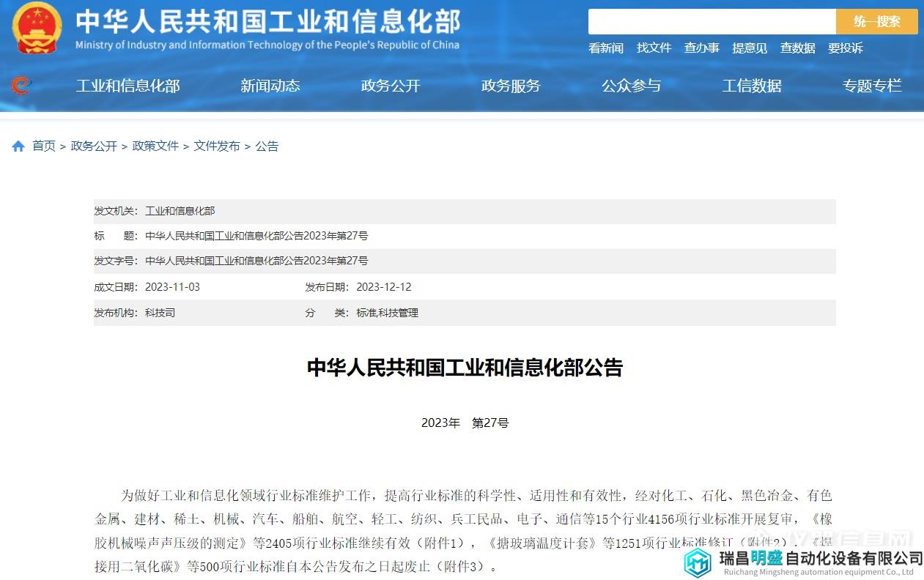
Task: Open the 找文件 document finder shortcut
Action: pos(654,48)
